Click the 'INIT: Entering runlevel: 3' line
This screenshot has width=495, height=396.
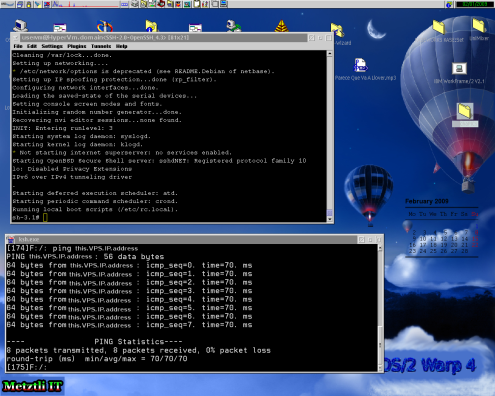(x=63, y=128)
